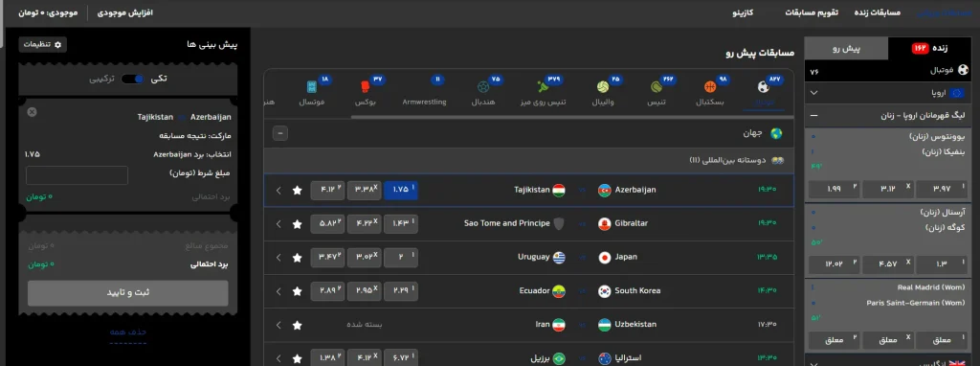The height and width of the screenshot is (366, 980).
Task: Expand Azerbaijan vs Tajikistan markets arrow
Action: pyautogui.click(x=278, y=191)
